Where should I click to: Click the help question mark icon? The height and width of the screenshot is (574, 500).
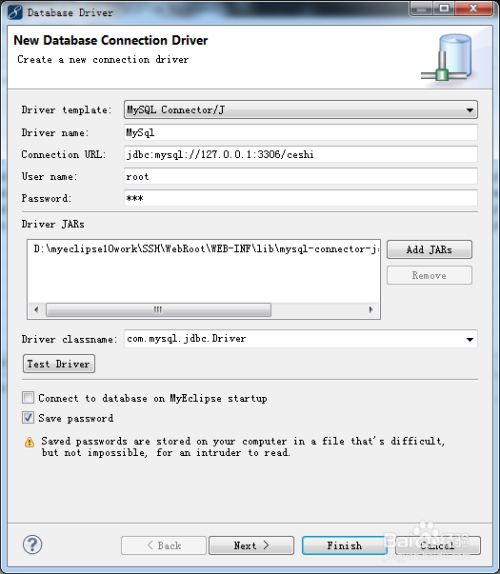(33, 545)
